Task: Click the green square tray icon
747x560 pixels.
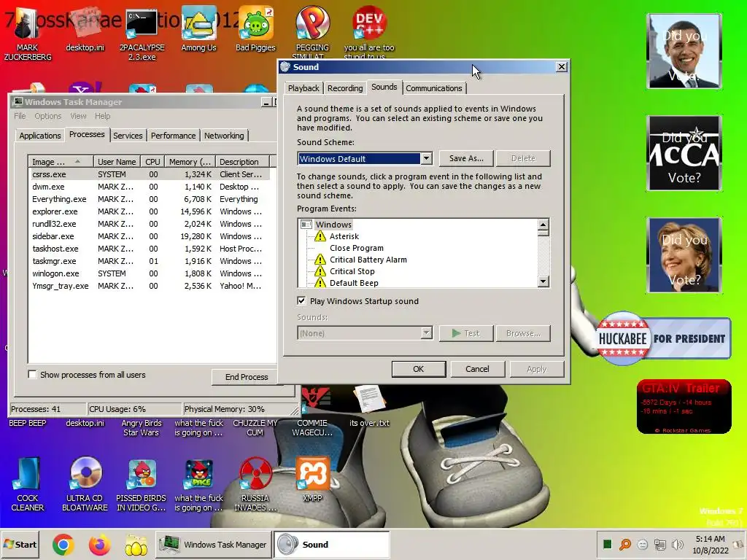Action: [x=607, y=544]
